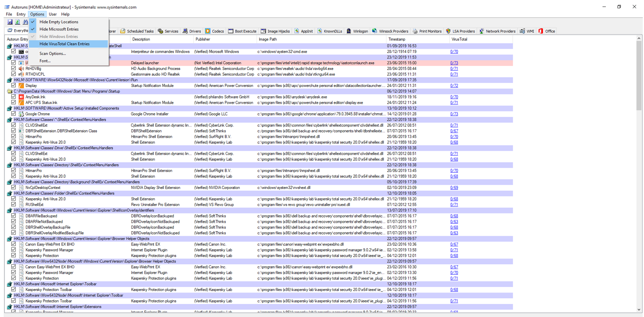The height and width of the screenshot is (317, 644).
Task: Click the speaker icon beside RtHDVBg
Action: tap(21, 69)
